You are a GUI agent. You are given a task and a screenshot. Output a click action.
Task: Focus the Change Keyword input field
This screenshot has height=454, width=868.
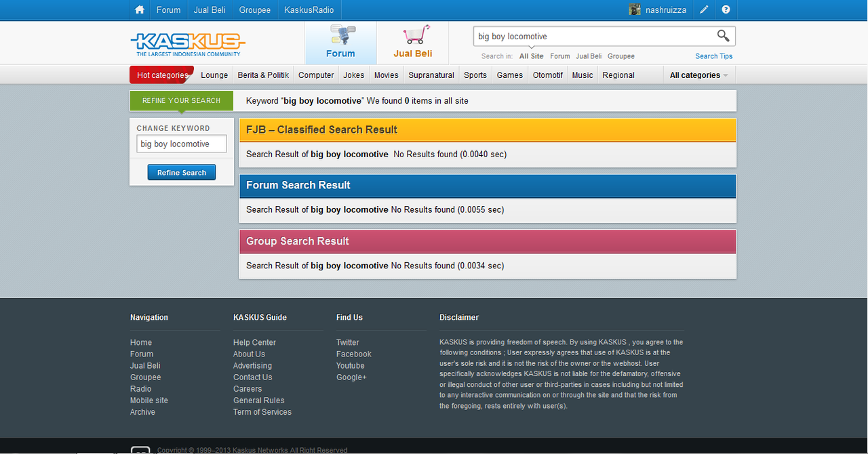click(182, 144)
